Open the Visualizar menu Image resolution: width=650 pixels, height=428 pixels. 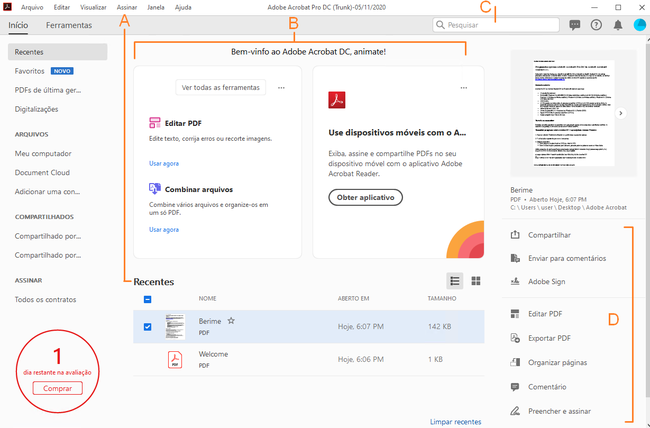(93, 7)
